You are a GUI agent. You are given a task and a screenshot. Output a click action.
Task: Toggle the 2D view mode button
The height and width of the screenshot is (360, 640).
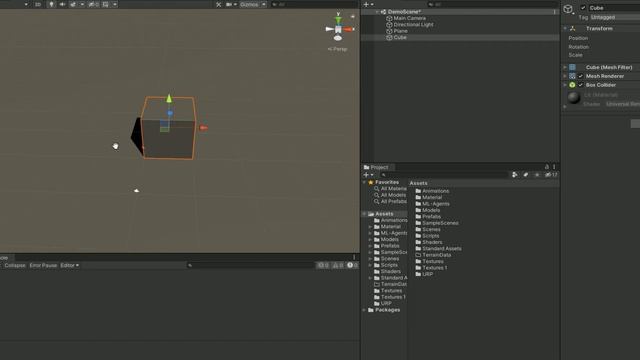coord(38,4)
